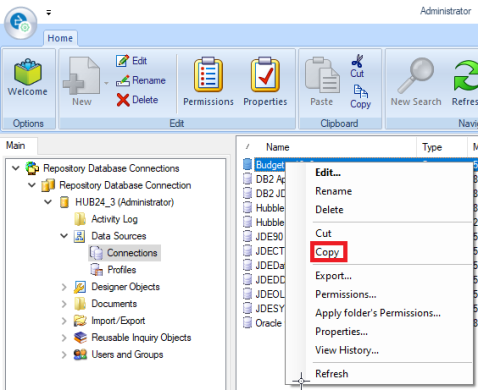Image resolution: width=478 pixels, height=390 pixels.
Task: Expand the Users and Groups node
Action: [x=64, y=355]
